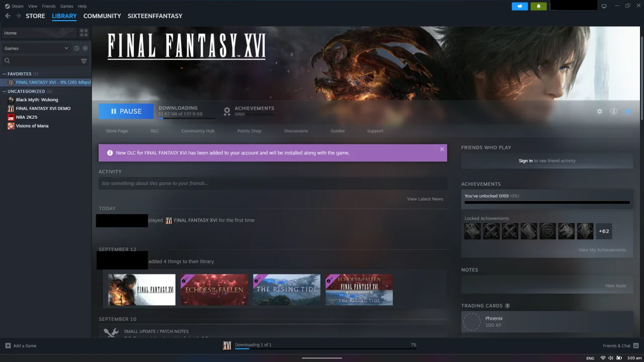Open the Points Shop link

250,131
